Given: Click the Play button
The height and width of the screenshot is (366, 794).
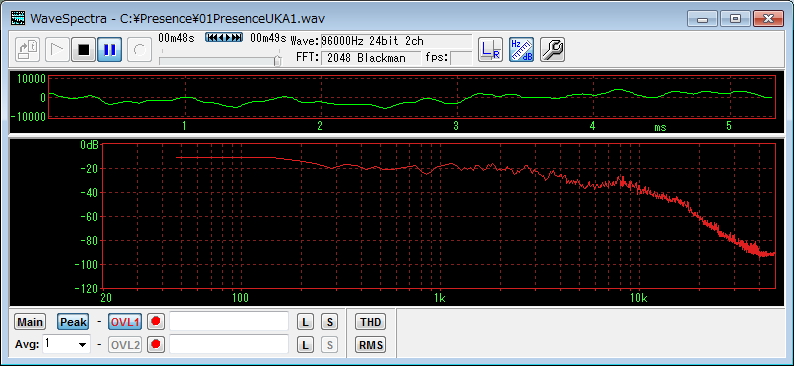Looking at the screenshot, I should click(x=57, y=50).
